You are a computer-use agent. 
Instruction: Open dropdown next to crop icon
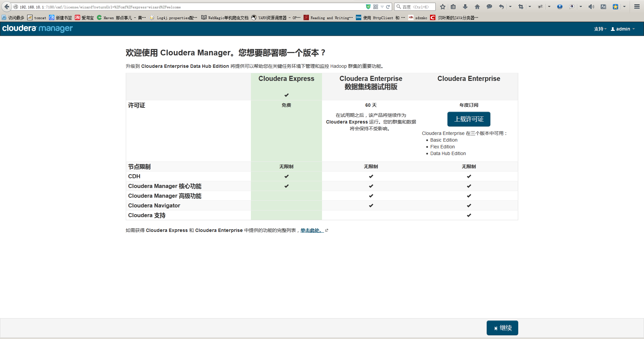coord(530,7)
